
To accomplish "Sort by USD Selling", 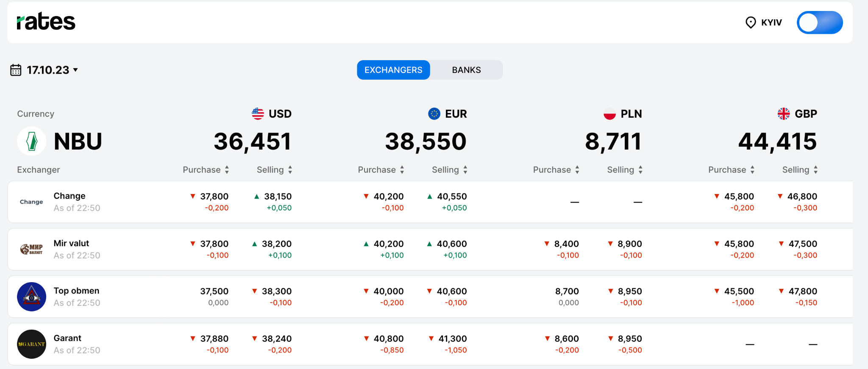I will coord(275,170).
